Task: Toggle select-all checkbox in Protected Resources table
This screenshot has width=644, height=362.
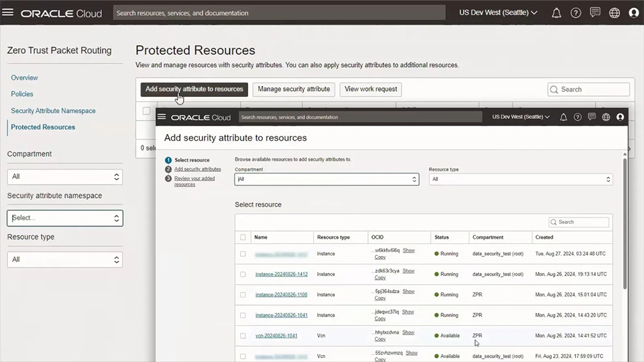Action: [146, 111]
